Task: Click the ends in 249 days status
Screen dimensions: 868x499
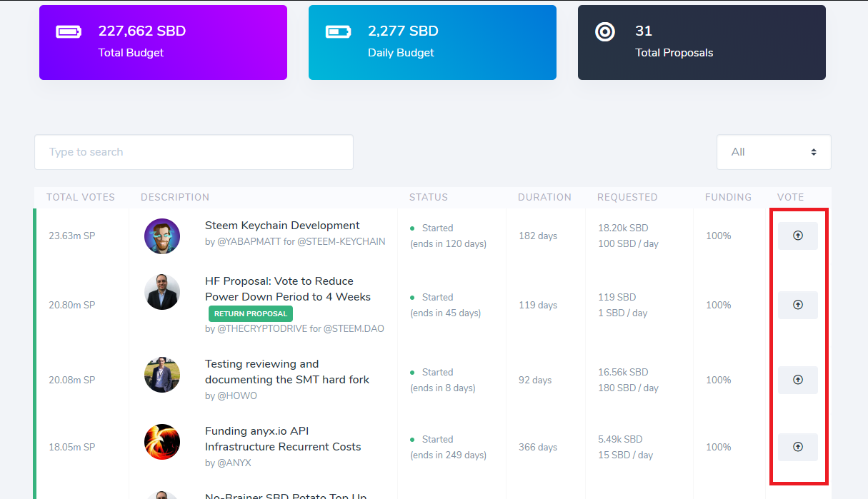Action: click(448, 455)
